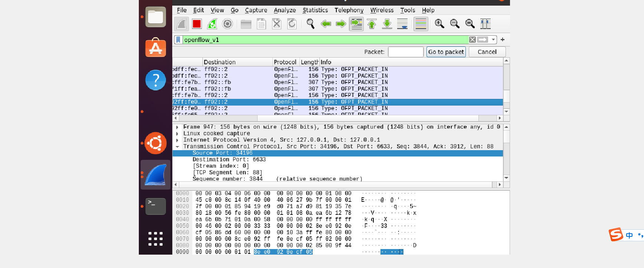Open capture options gear icon

tap(227, 24)
